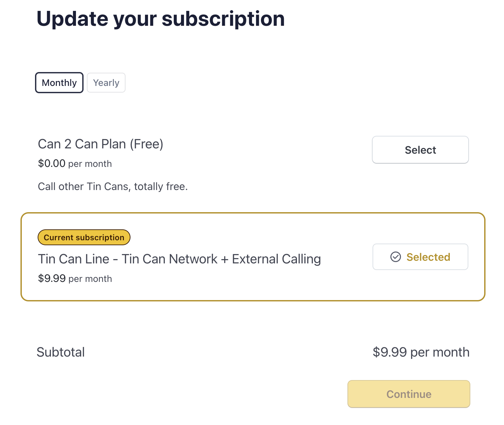Click the $9.99 price under Tin Can Line
The image size is (504, 425).
click(52, 278)
